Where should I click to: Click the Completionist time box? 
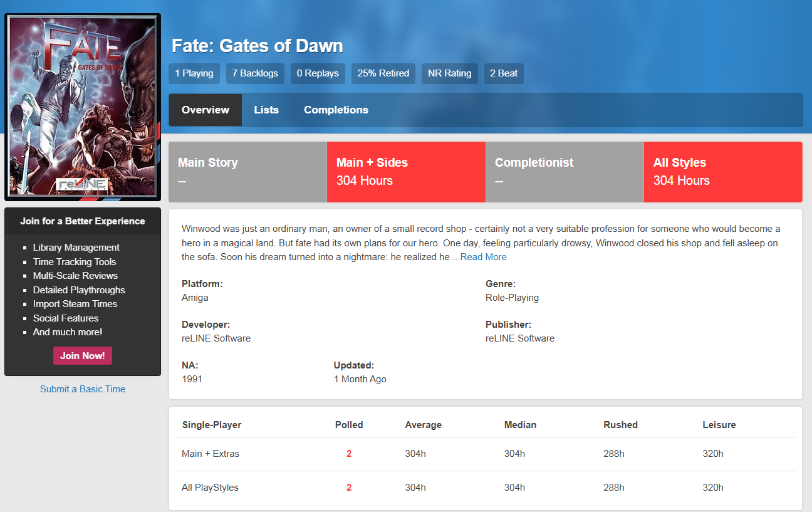pos(565,172)
